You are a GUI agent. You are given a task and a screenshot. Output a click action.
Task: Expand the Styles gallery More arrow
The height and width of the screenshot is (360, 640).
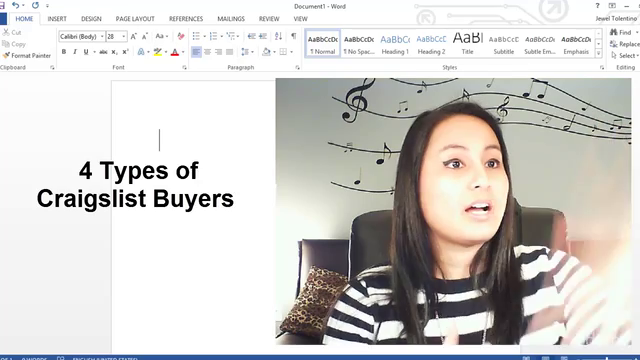click(x=598, y=53)
